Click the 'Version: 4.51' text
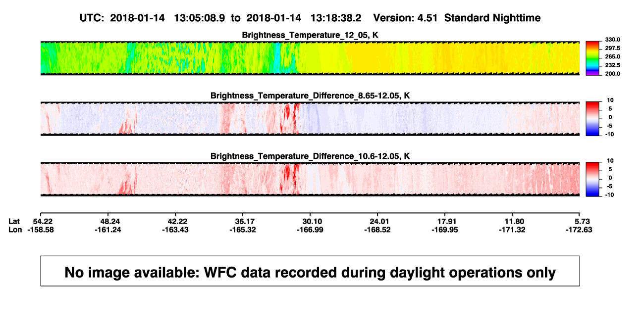 [405, 18]
